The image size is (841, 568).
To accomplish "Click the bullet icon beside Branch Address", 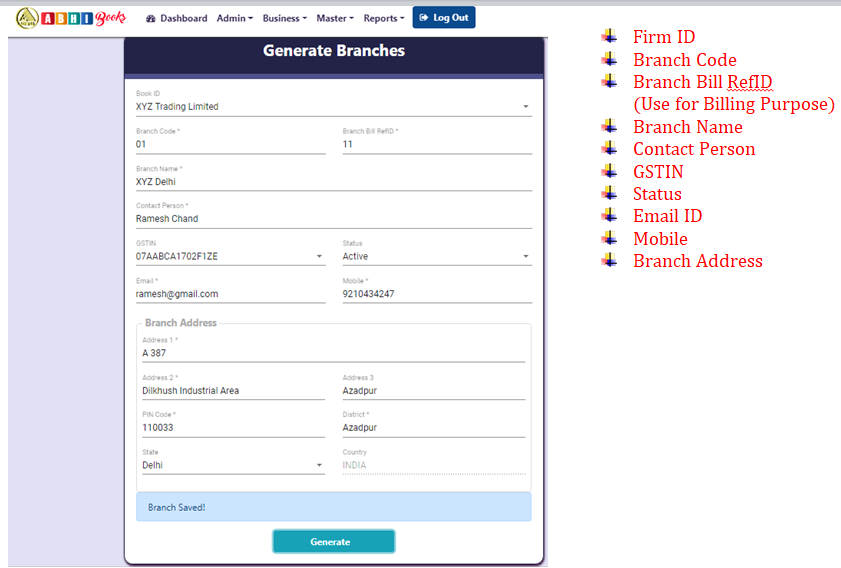I will (x=609, y=261).
